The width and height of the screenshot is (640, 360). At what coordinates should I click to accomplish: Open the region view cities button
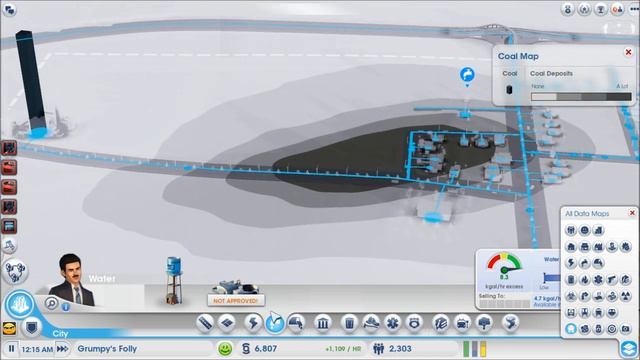tap(15, 271)
